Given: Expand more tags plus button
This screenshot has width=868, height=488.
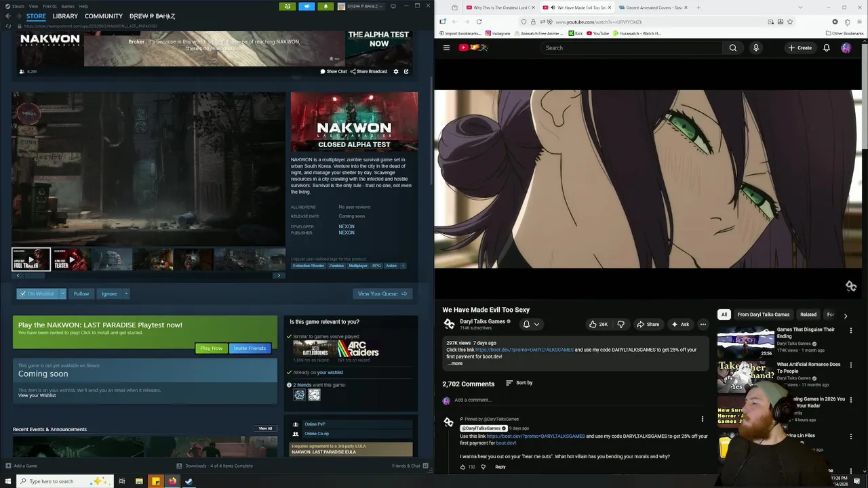Looking at the screenshot, I should 403,266.
